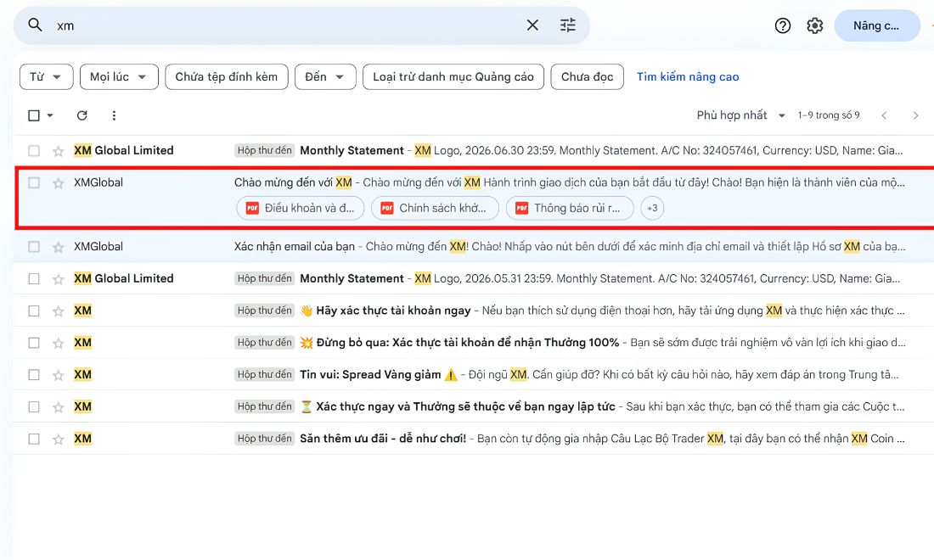Open the select-all dropdown arrow
The image size is (934, 560).
pyautogui.click(x=50, y=115)
